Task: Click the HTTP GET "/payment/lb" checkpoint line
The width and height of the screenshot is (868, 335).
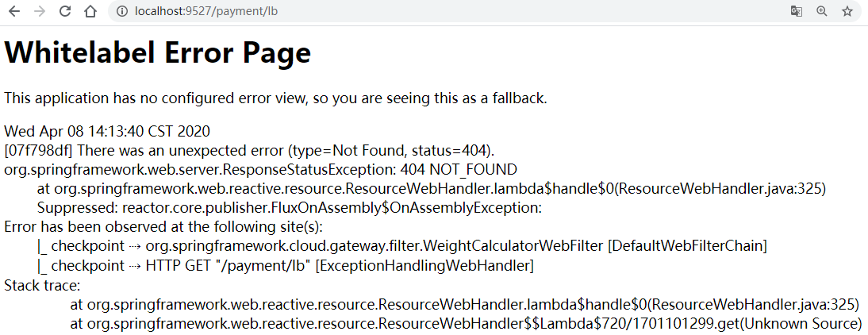Action: pyautogui.click(x=285, y=266)
